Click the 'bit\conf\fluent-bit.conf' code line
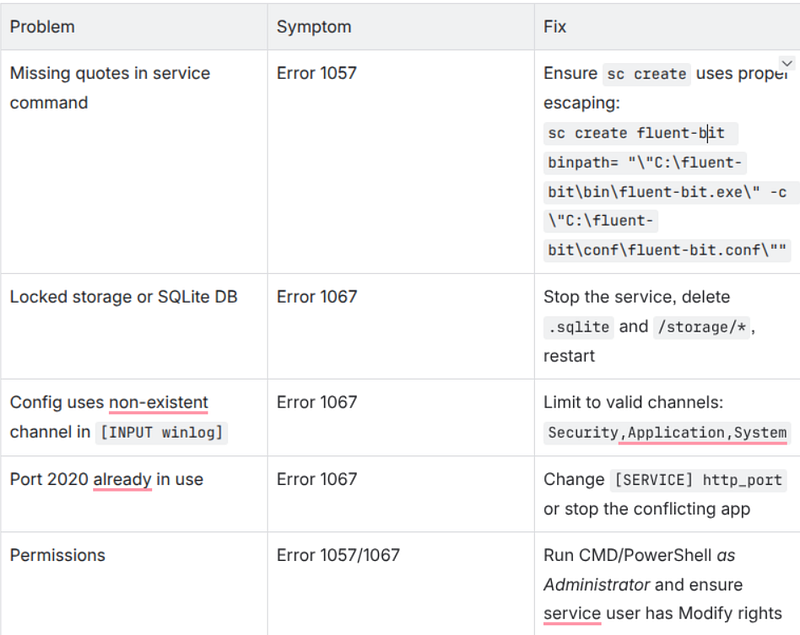The height and width of the screenshot is (635, 800). (667, 250)
